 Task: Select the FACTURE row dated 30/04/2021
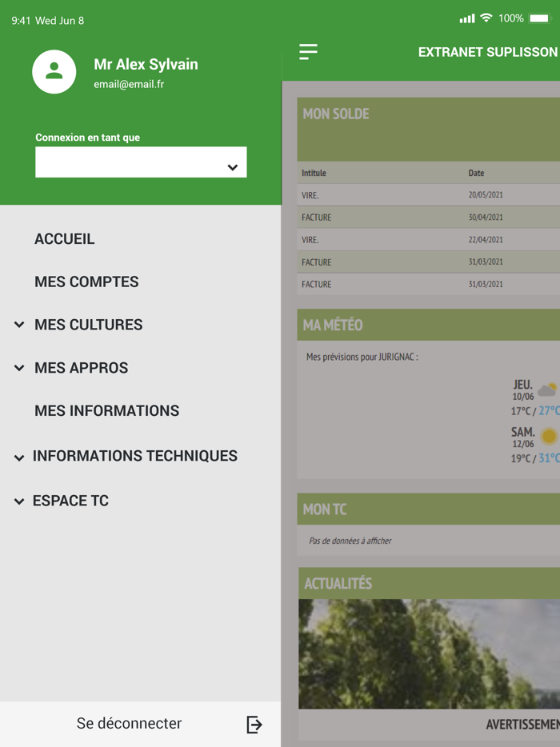[x=429, y=218]
